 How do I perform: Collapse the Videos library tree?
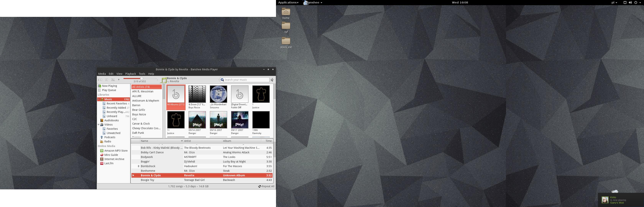coord(99,125)
